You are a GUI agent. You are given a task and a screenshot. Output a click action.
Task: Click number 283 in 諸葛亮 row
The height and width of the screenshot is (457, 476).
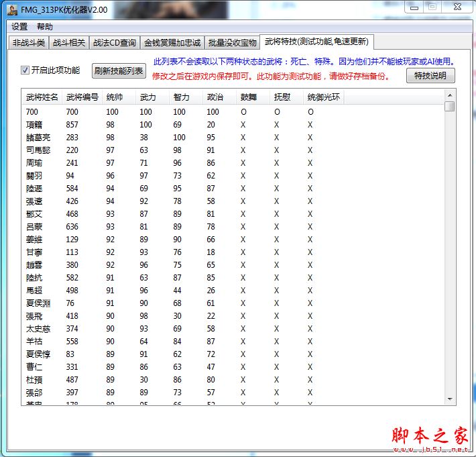[x=72, y=138]
